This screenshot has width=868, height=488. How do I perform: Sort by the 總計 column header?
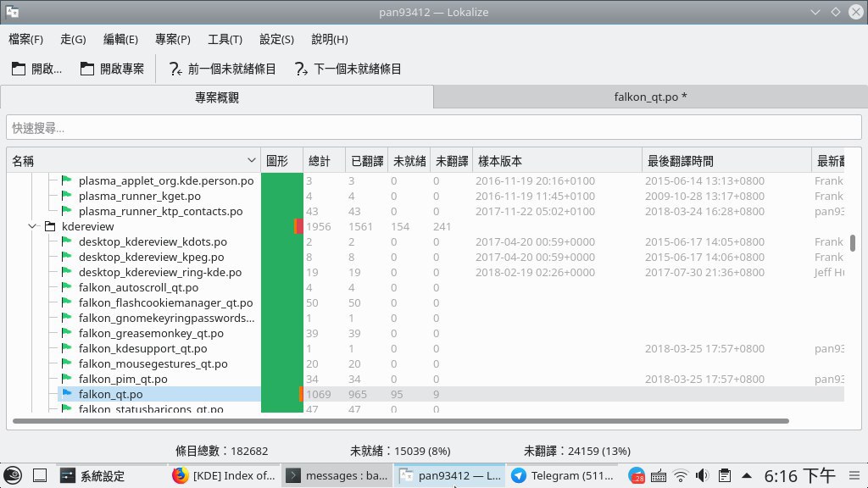pyautogui.click(x=324, y=161)
